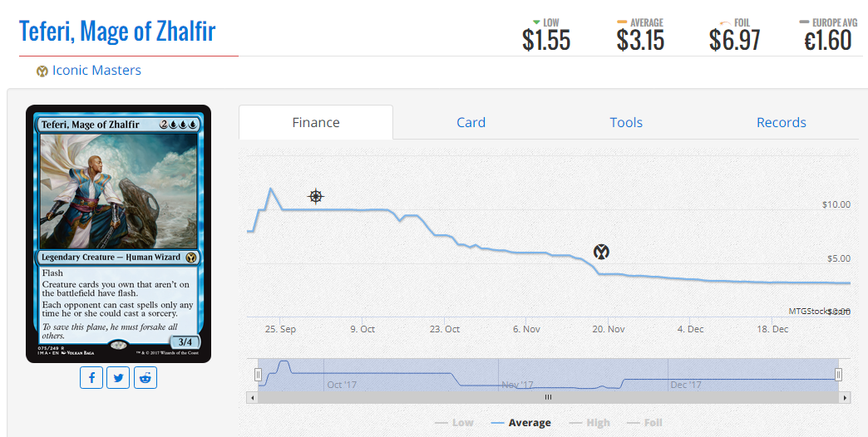Click the navigator scrollbar left arrow
The height and width of the screenshot is (437, 868).
tap(253, 397)
